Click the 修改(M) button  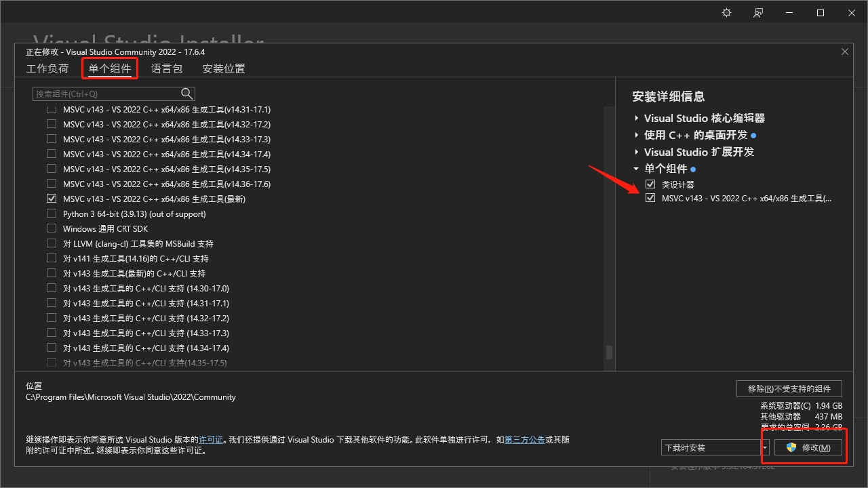tap(808, 448)
